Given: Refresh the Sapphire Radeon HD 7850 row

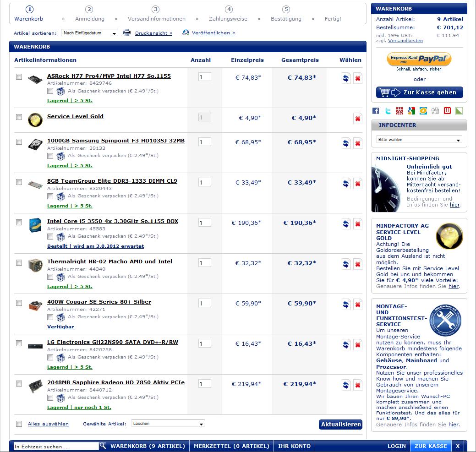Looking at the screenshot, I should (346, 385).
